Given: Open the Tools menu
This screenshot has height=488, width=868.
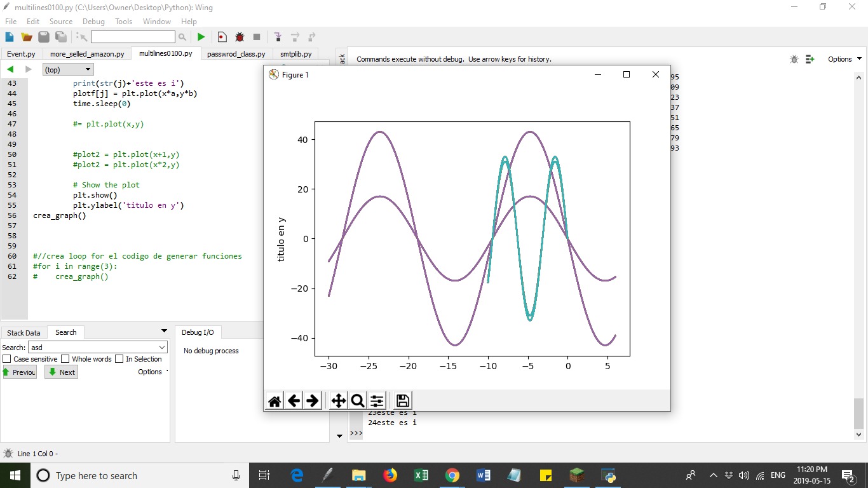Looking at the screenshot, I should (x=123, y=21).
